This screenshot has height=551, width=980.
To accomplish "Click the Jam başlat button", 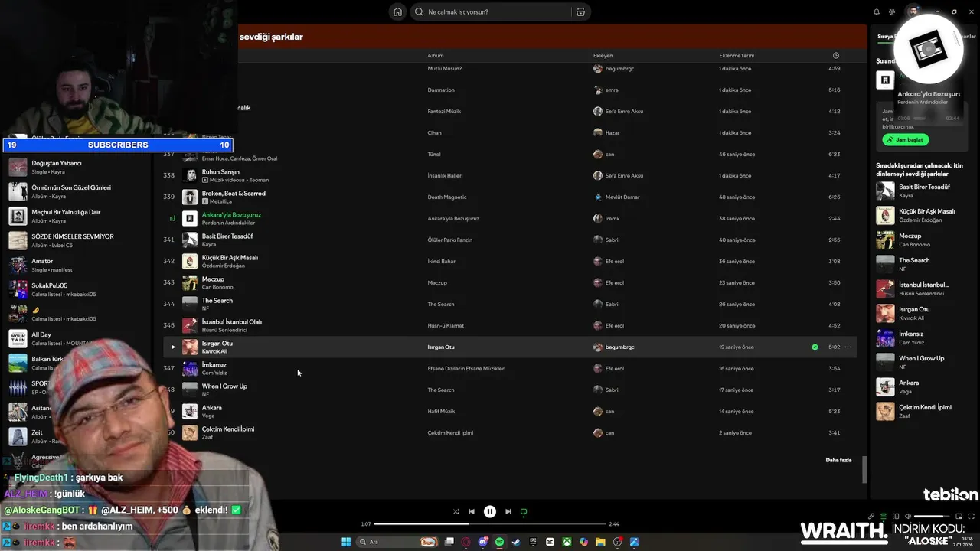I will point(905,140).
